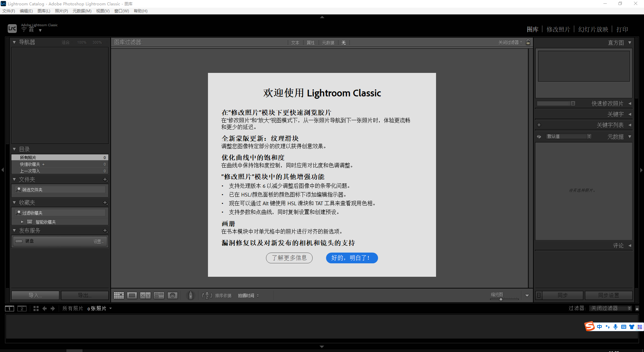644x352 pixels.
Task: Switch to Loupe view icon
Action: pos(132,295)
